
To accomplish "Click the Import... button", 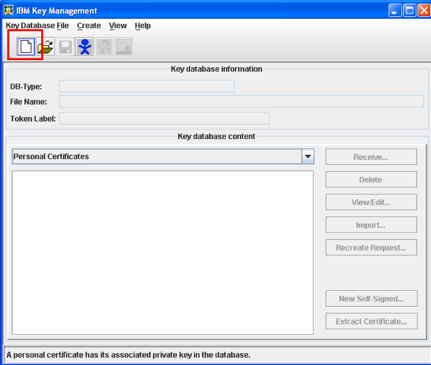I will (371, 225).
